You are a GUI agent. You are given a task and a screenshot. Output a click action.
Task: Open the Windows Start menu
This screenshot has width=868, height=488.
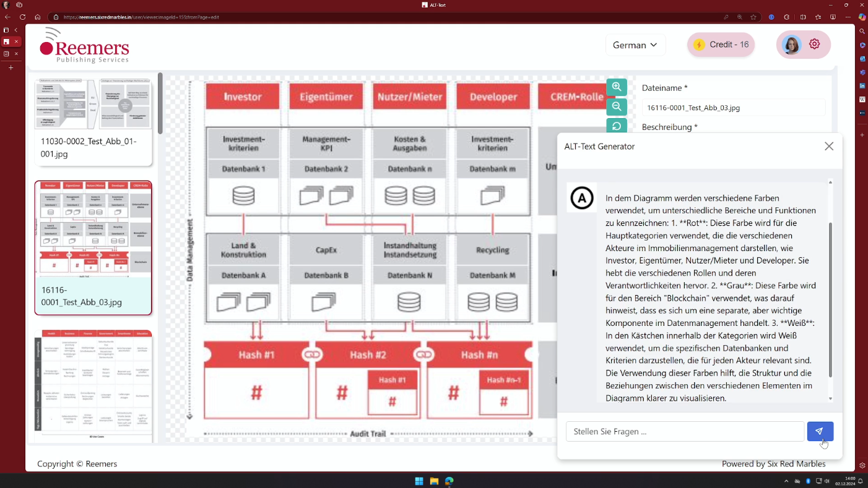click(419, 481)
